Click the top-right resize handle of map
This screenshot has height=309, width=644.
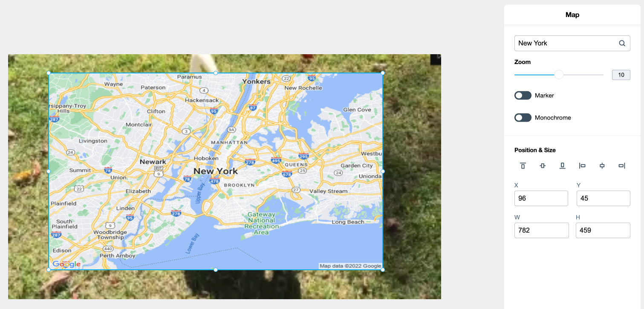tap(383, 73)
